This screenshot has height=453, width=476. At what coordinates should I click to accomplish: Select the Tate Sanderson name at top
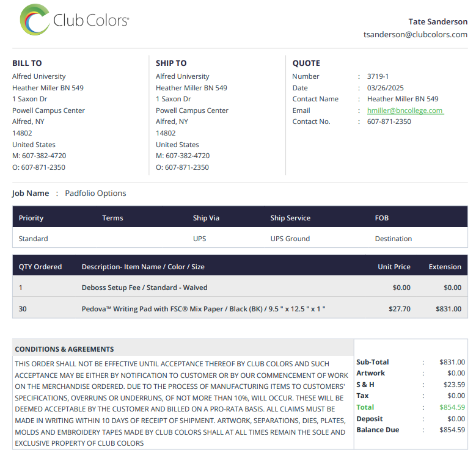pos(438,21)
